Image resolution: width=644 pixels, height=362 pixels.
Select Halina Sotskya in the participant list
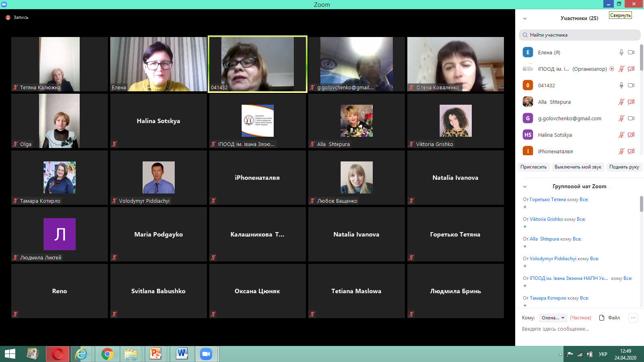click(555, 135)
